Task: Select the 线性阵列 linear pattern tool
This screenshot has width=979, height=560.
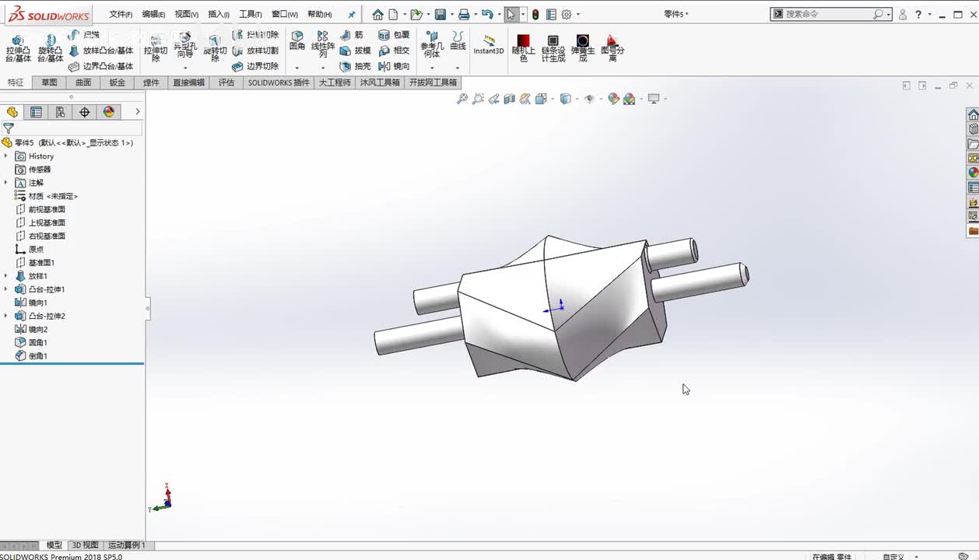Action: 323,44
